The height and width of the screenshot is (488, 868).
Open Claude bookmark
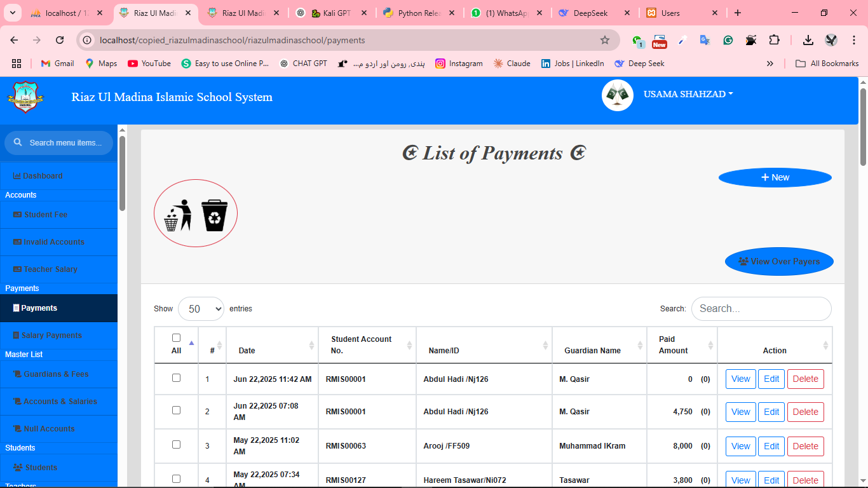point(512,64)
